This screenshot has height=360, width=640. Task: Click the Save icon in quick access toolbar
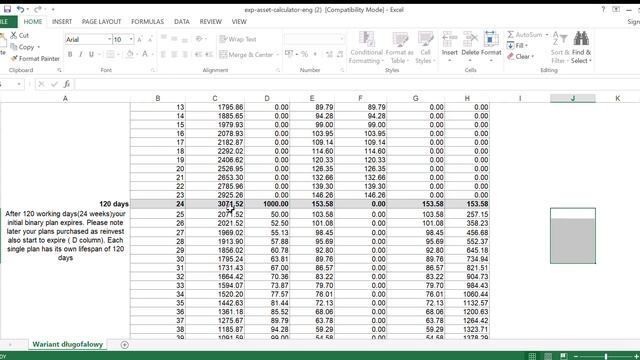pos(7,9)
